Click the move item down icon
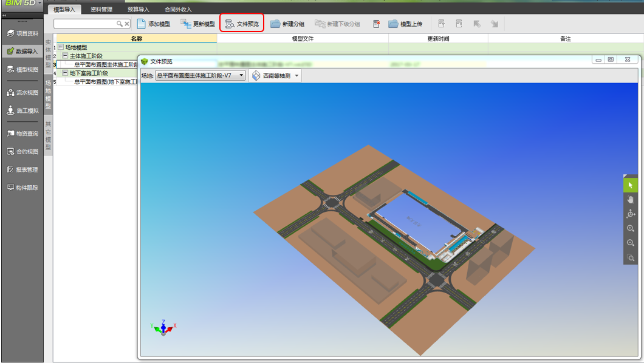This screenshot has width=644, height=363. point(459,24)
